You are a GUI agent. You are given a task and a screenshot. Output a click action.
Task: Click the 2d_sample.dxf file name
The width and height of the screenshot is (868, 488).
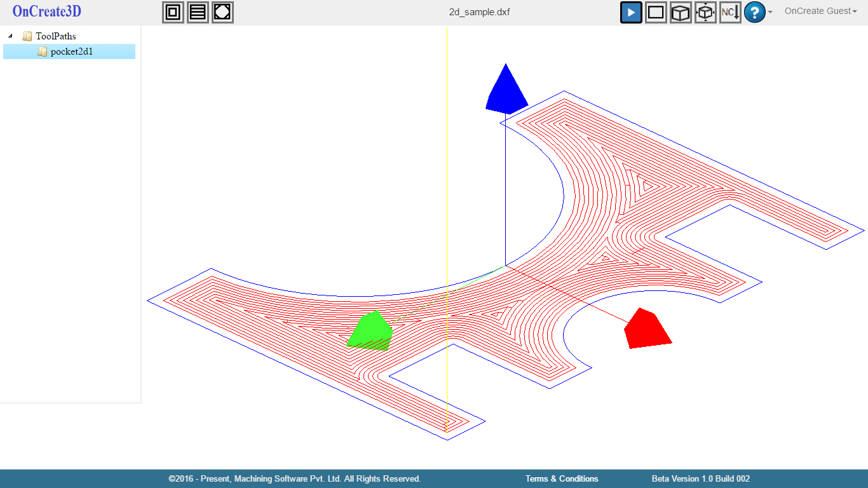pyautogui.click(x=479, y=11)
